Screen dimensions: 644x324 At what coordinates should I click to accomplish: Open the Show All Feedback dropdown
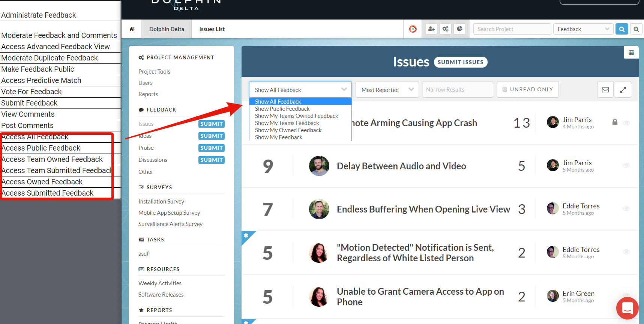point(300,90)
